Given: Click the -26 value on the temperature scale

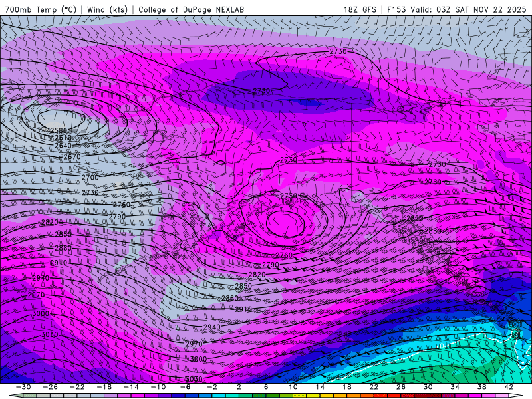Looking at the screenshot, I should pyautogui.click(x=51, y=387).
